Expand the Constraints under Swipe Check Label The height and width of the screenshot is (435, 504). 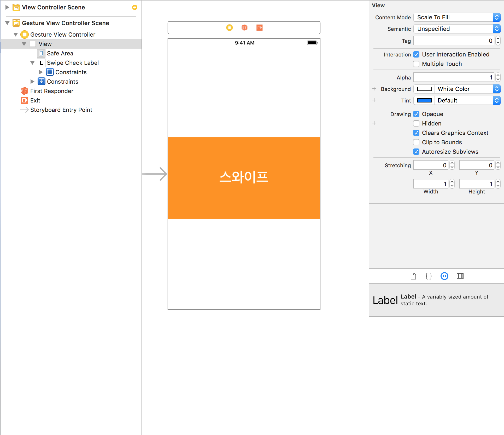[41, 72]
